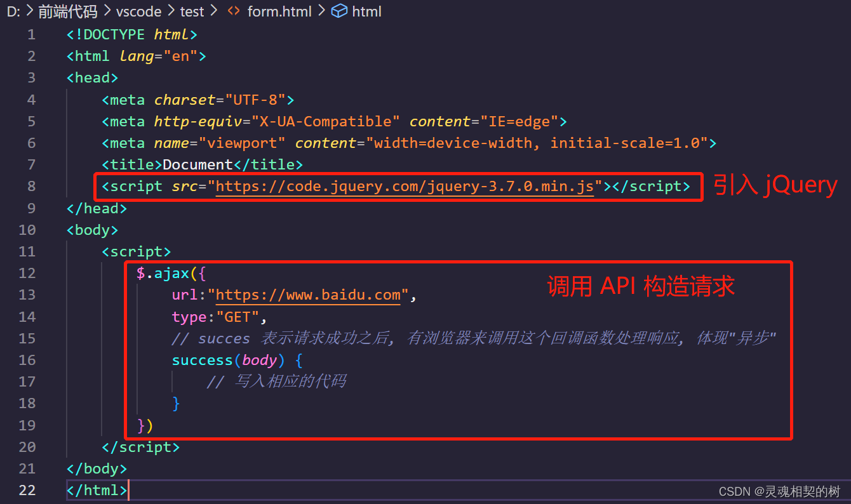Screen dimensions: 851x504
Task: Open the vscode breadcrumb folder
Action: pyautogui.click(x=137, y=11)
